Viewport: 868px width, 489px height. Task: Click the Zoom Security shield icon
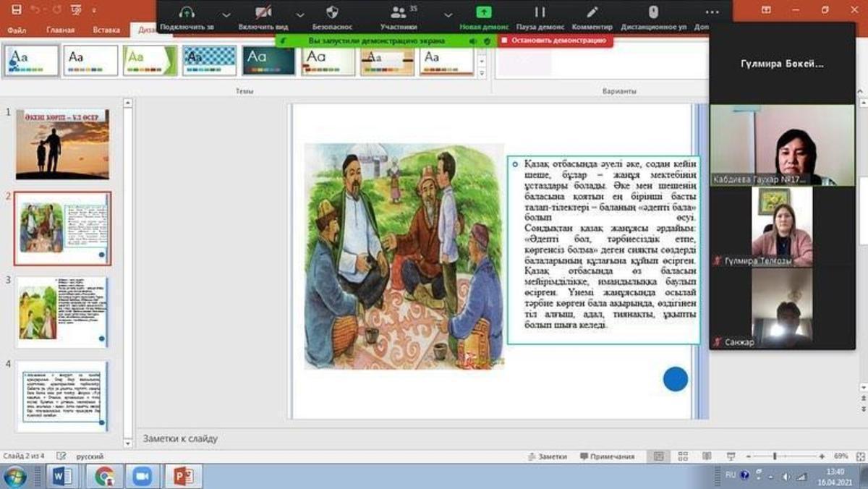coord(332,13)
